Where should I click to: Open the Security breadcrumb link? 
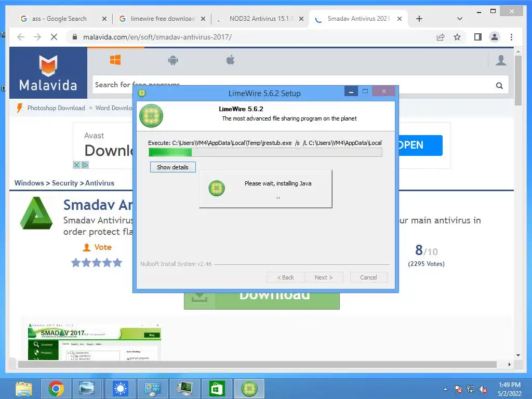point(65,183)
